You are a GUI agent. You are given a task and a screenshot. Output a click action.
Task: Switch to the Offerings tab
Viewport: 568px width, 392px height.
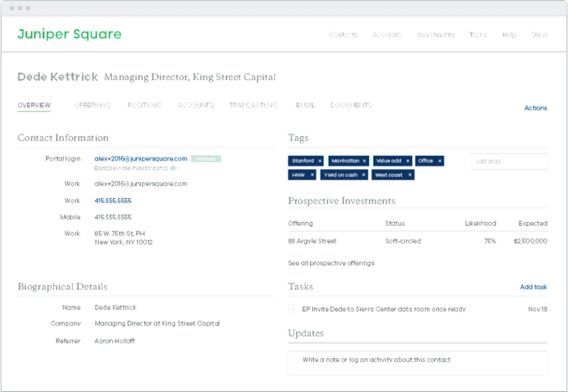(92, 105)
